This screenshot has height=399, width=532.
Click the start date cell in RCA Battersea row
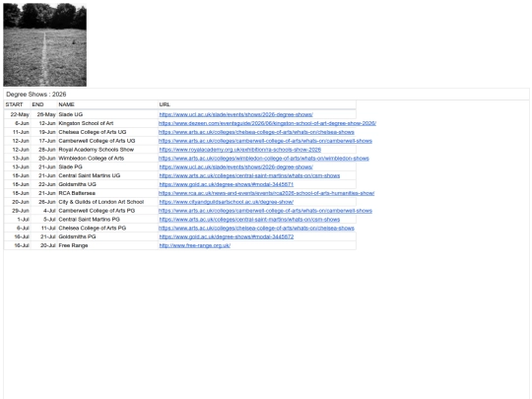(x=18, y=193)
